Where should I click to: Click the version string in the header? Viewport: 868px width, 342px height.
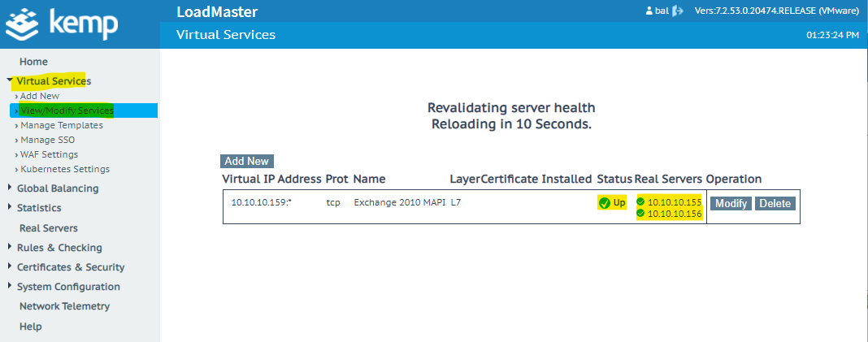click(777, 11)
